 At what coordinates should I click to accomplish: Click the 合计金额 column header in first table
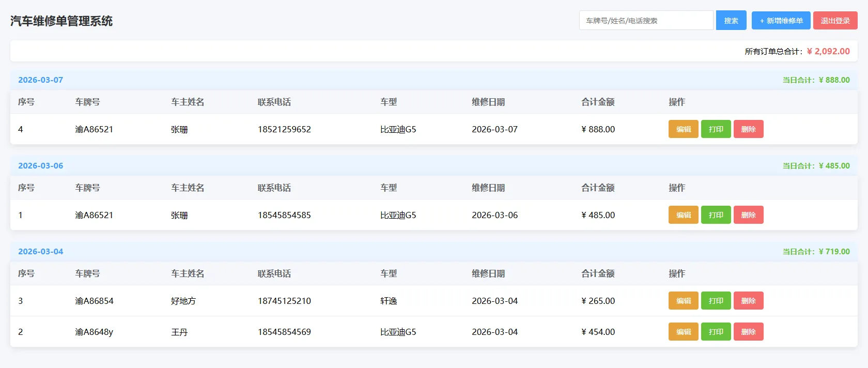[598, 102]
